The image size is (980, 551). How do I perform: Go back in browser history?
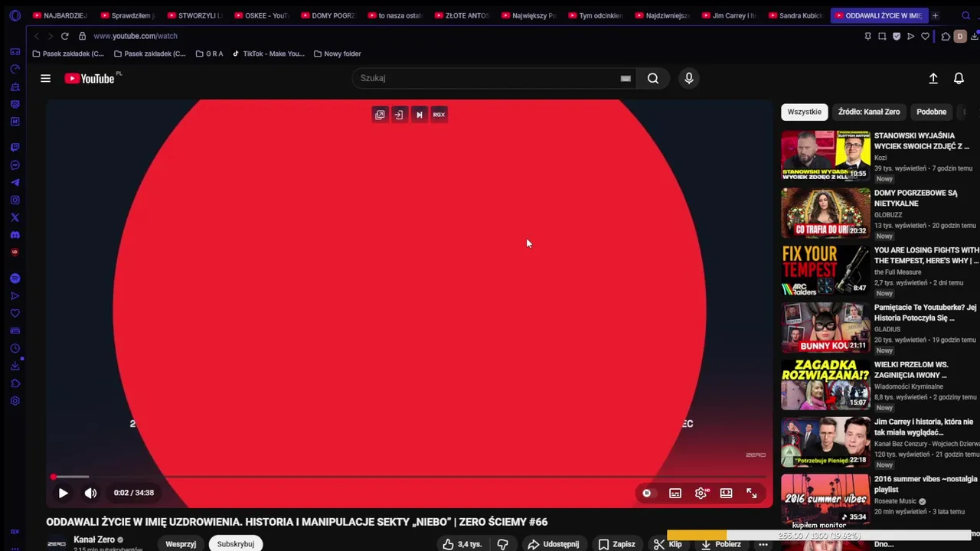[36, 36]
